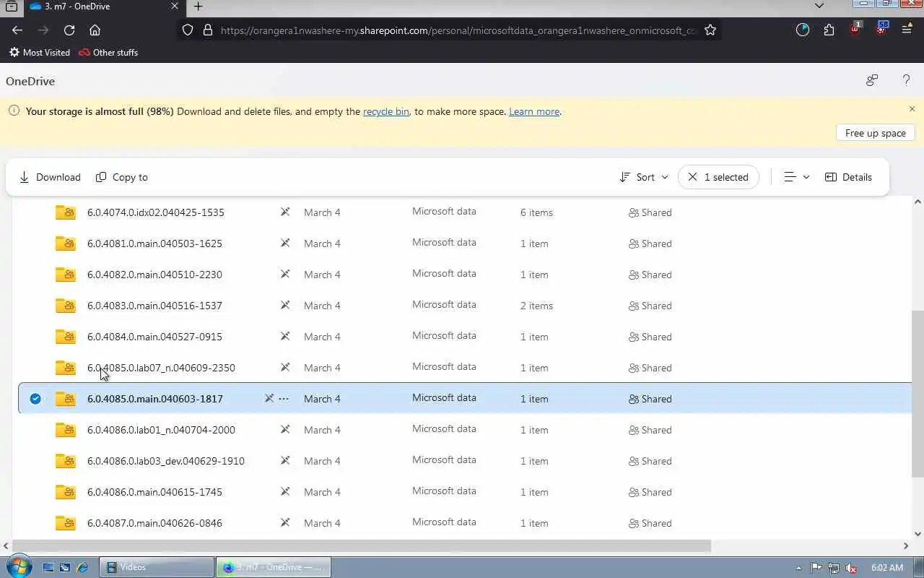Image resolution: width=924 pixels, height=578 pixels.
Task: Open folder 6.0.4083.0.main.040516-1537
Action: point(154,306)
